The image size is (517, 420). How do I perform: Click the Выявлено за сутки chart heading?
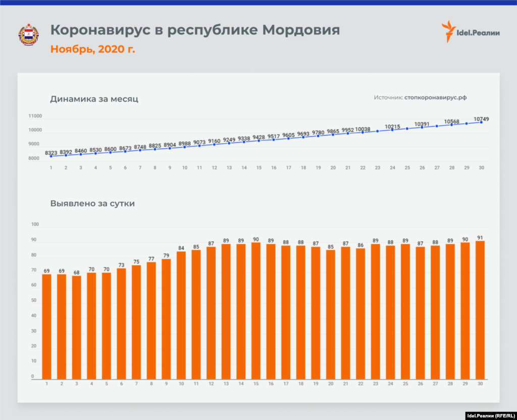[92, 204]
